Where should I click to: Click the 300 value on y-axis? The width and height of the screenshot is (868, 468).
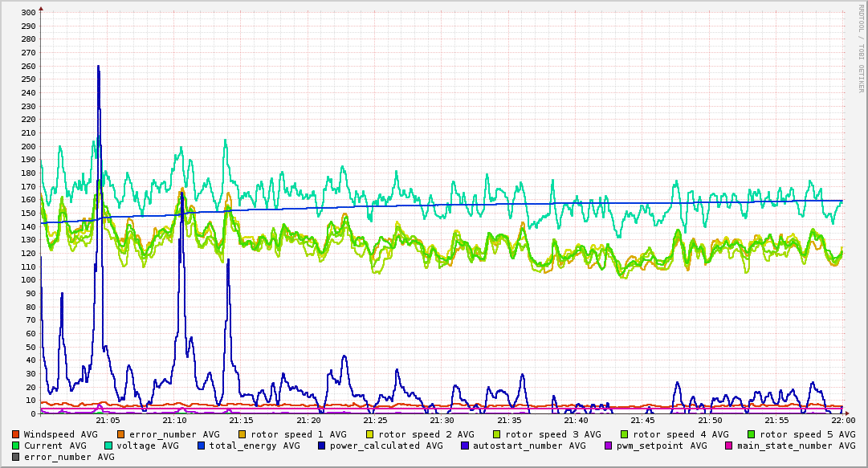coord(28,12)
